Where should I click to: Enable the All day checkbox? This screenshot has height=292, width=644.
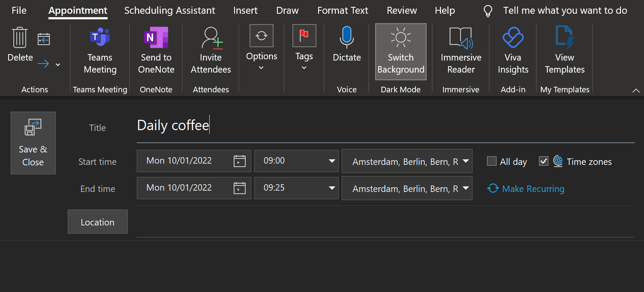point(492,161)
